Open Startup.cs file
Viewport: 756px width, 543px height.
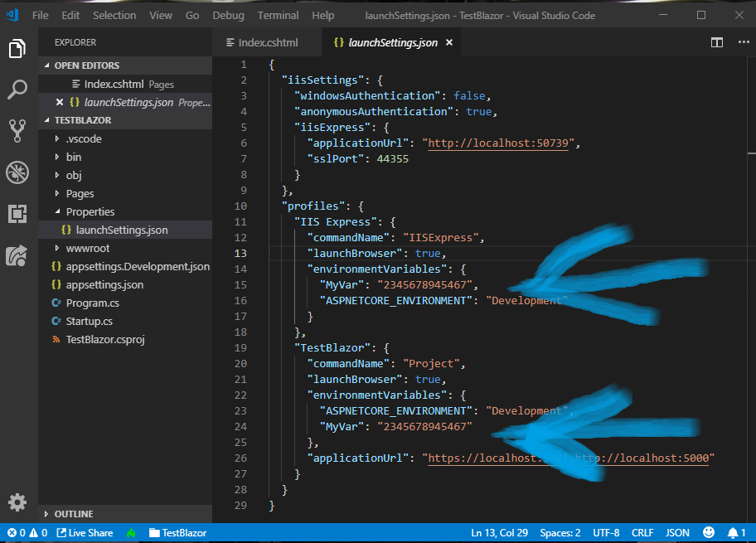point(125,321)
